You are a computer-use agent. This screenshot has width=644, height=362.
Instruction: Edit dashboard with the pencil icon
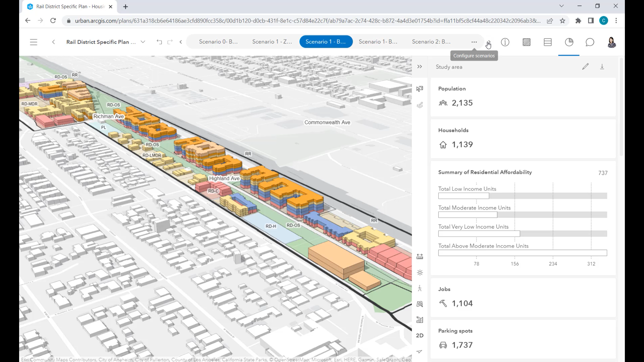click(585, 67)
